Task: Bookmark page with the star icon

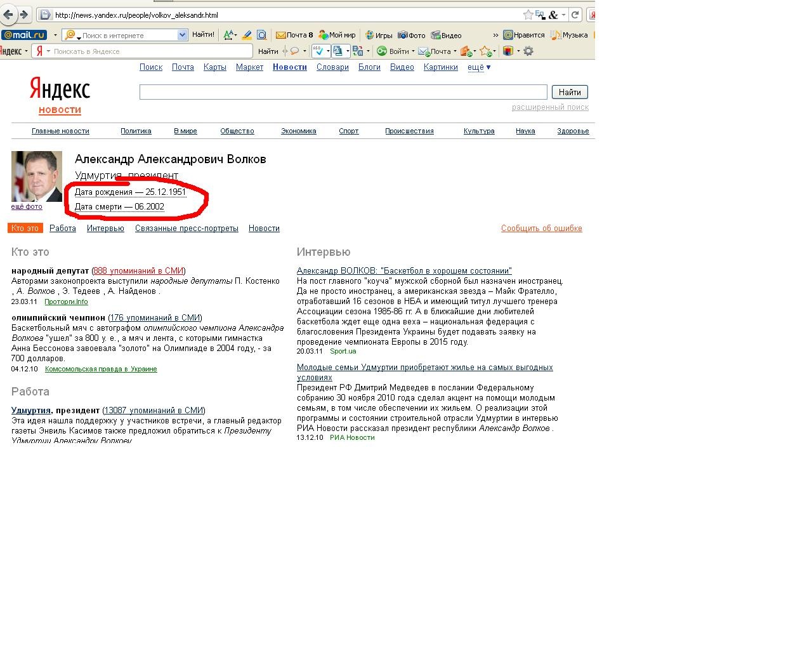Action: (528, 15)
